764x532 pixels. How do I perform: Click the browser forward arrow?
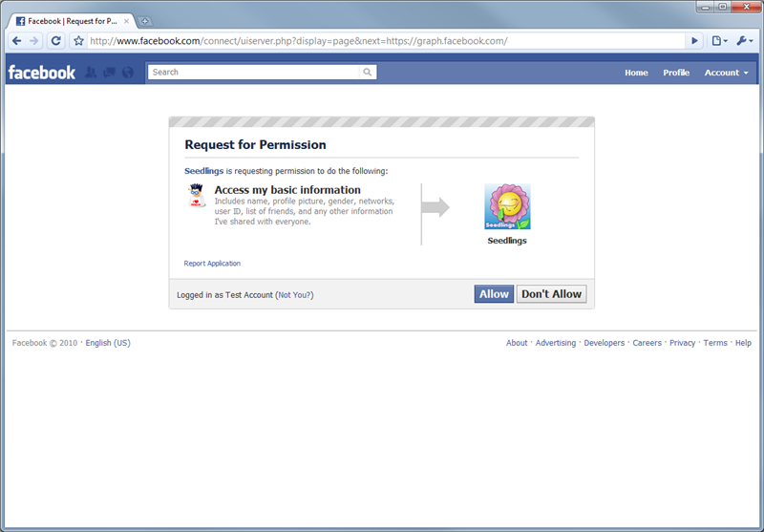click(33, 41)
